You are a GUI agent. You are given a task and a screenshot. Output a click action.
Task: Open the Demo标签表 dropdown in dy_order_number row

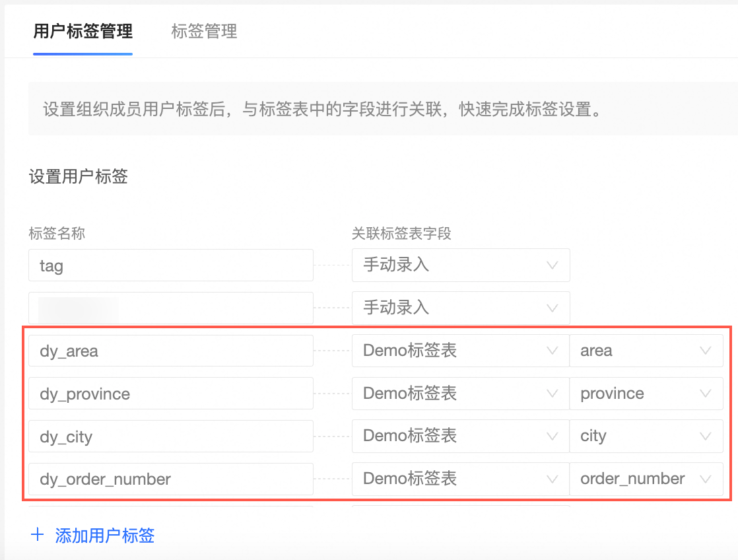coord(461,479)
